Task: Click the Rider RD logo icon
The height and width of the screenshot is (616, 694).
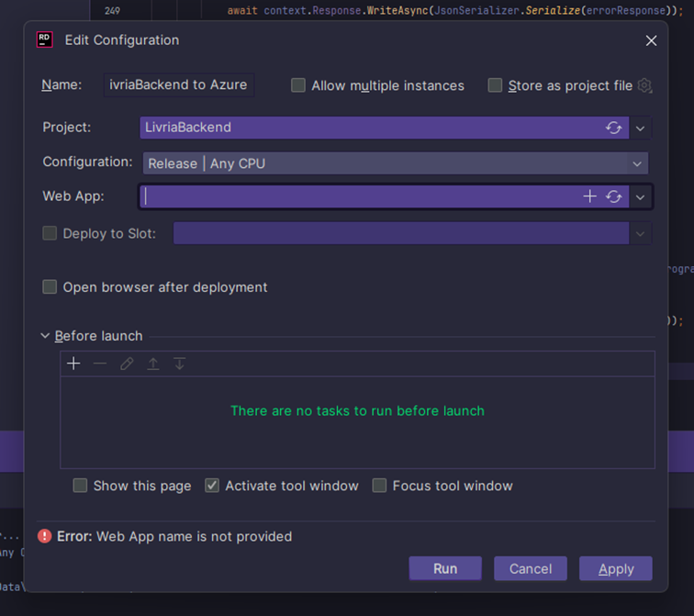Action: 45,39
